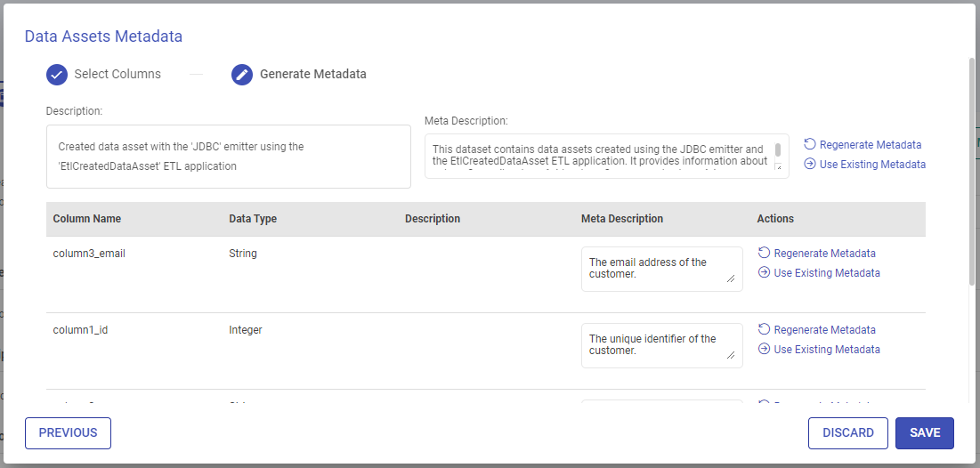The width and height of the screenshot is (980, 468).
Task: Click regenerate icon for column1_id row
Action: tap(764, 330)
